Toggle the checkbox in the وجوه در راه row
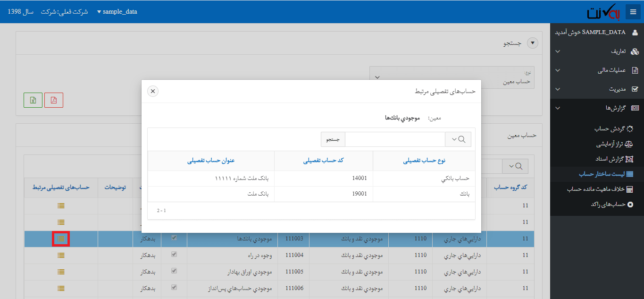 (174, 255)
